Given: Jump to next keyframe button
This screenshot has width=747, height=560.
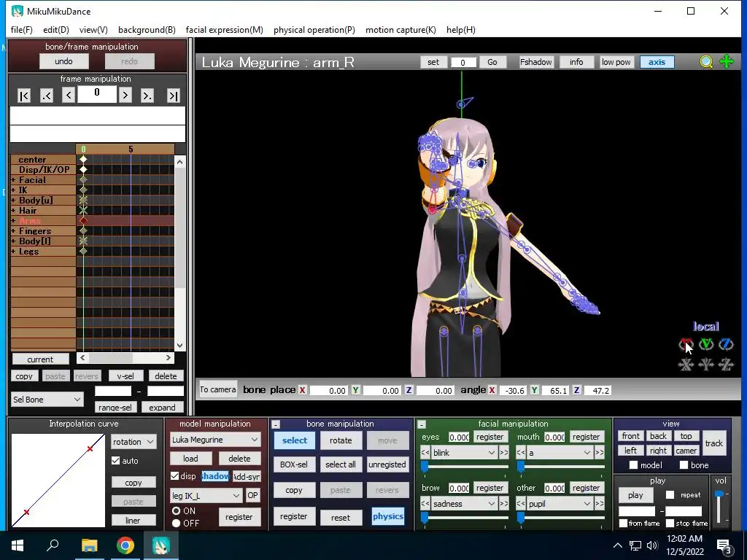Looking at the screenshot, I should pos(147,96).
